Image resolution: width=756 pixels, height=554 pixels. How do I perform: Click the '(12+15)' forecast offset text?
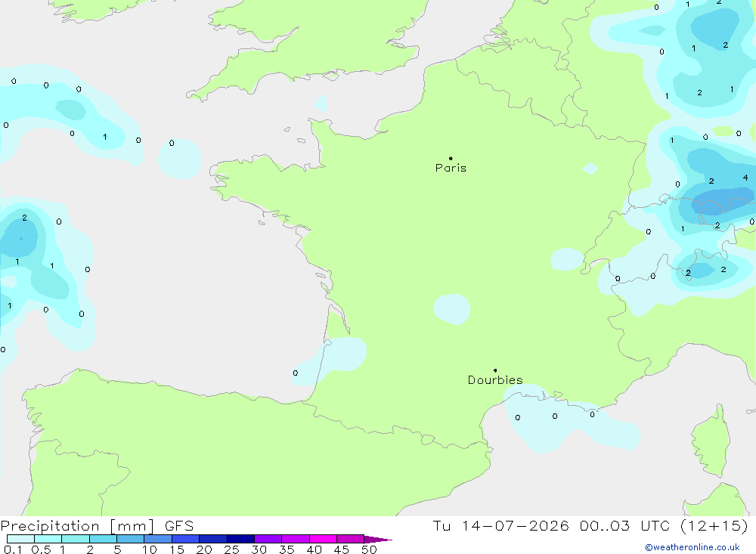point(714,525)
